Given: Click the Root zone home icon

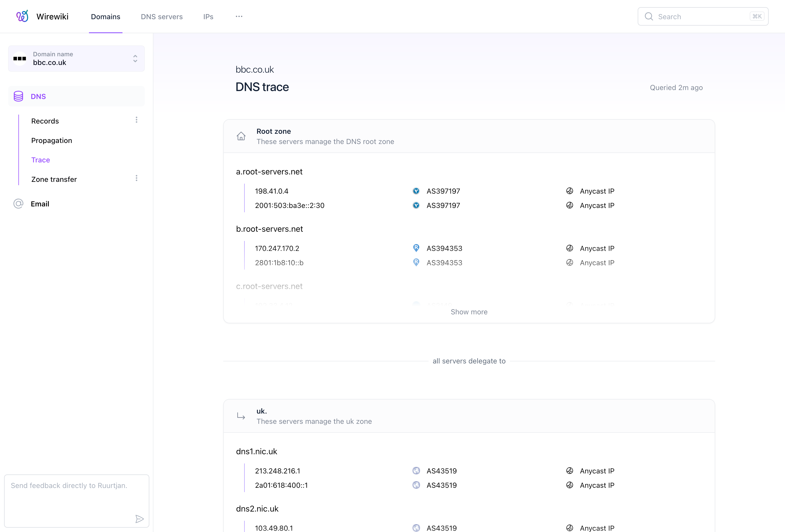Looking at the screenshot, I should pos(241,136).
